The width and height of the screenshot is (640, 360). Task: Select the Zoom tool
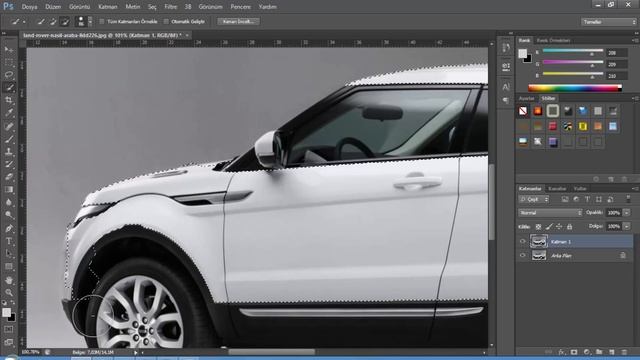[x=9, y=292]
